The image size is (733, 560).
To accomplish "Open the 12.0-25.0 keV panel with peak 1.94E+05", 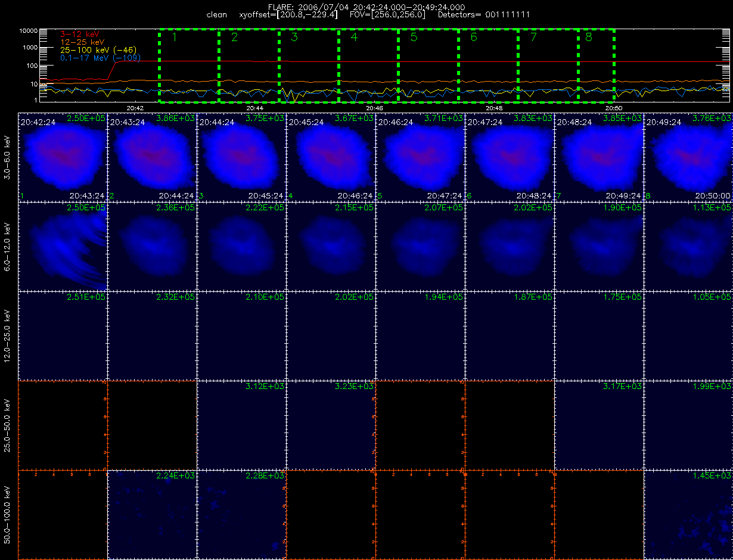I will click(x=420, y=335).
